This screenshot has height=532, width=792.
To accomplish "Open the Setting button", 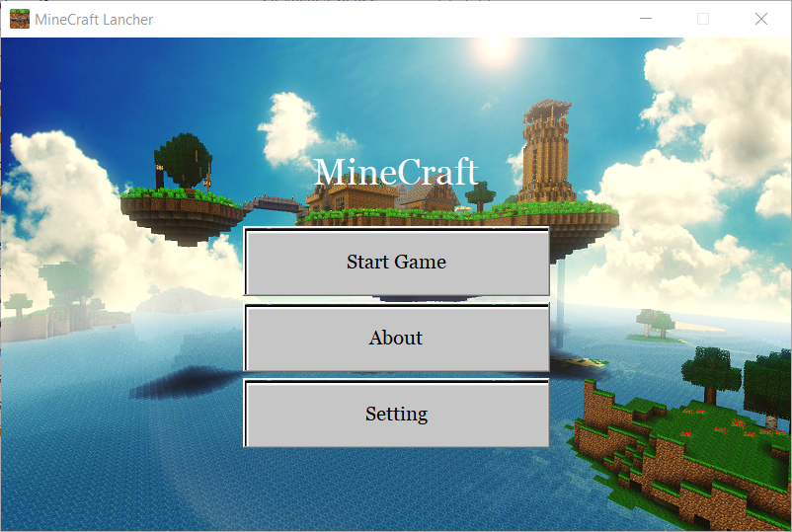I will tap(397, 414).
